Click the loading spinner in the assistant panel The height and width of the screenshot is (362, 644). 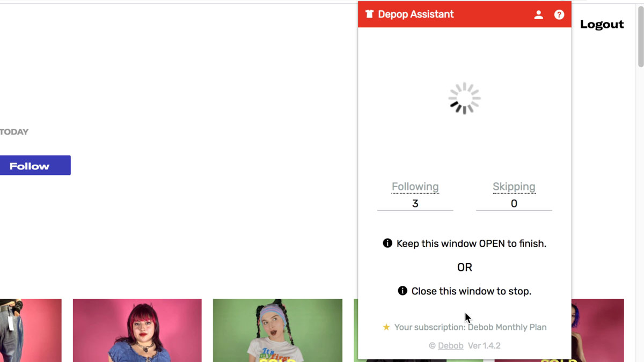tap(464, 99)
